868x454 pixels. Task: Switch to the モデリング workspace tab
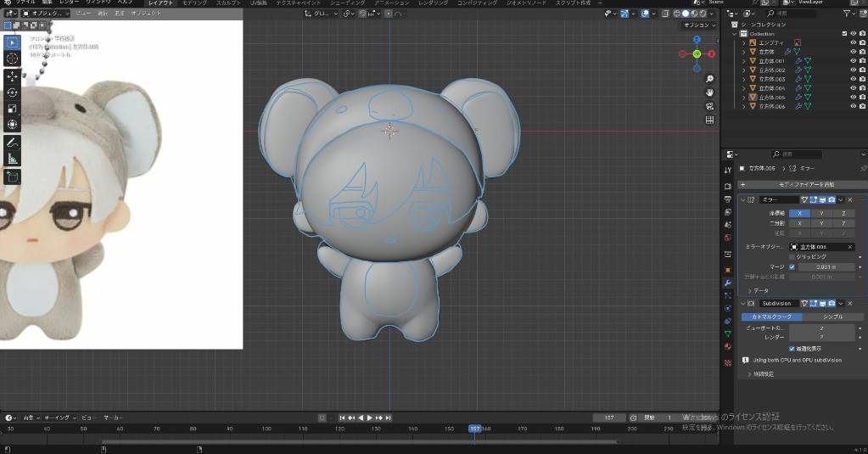coord(194,3)
